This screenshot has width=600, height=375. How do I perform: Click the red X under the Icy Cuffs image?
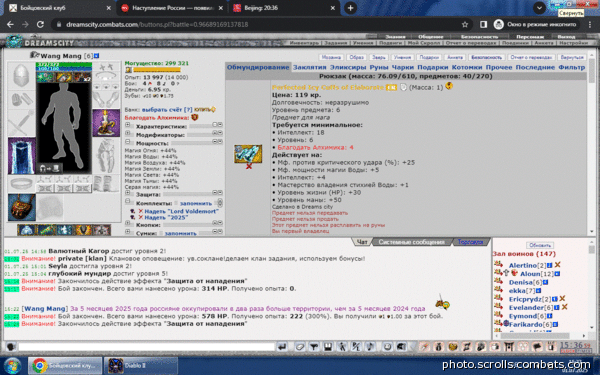coord(249,166)
